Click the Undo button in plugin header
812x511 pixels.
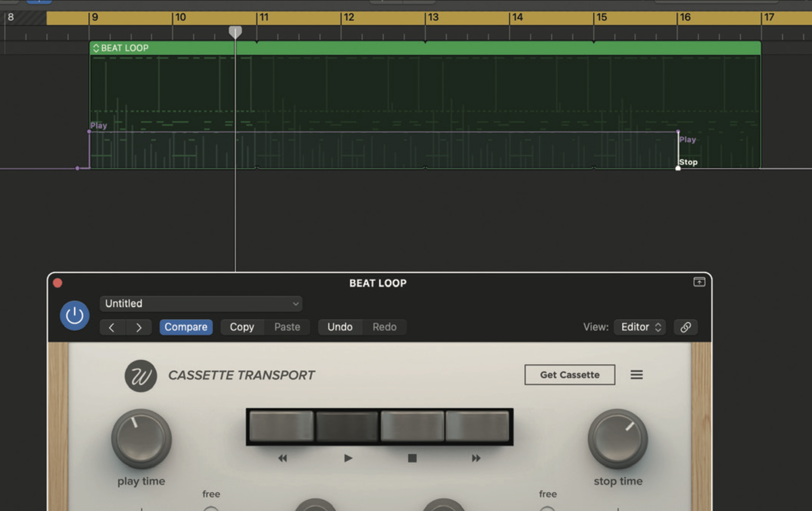(340, 327)
